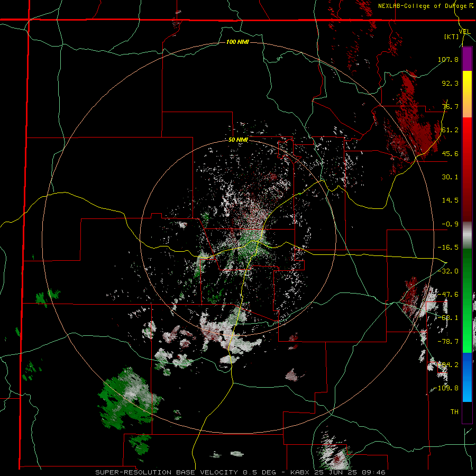Select the -109.8 legend value
Image resolution: width=476 pixels, height=476 pixels.
coord(446,388)
